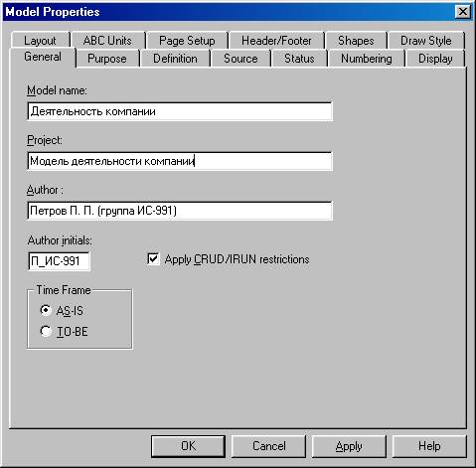Switch to the Purpose tab
476x468 pixels.
point(107,59)
